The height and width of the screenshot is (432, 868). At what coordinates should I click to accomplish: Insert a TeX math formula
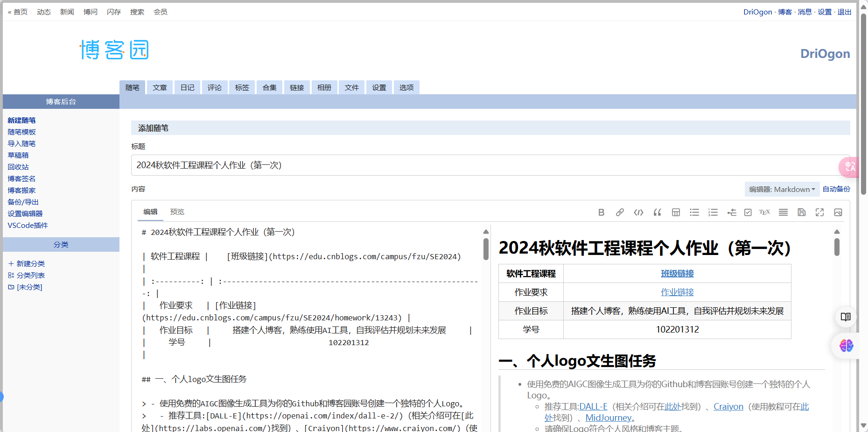[764, 212]
